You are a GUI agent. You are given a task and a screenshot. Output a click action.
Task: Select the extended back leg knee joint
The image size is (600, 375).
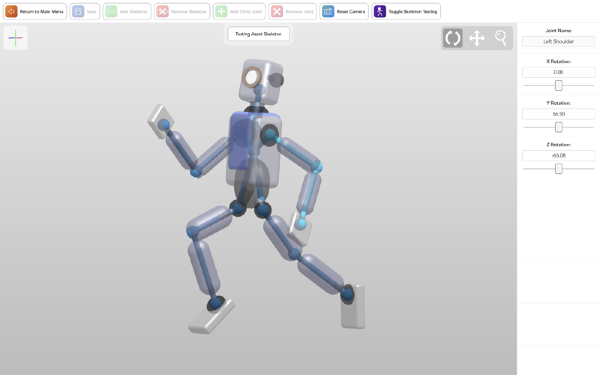[x=294, y=254]
